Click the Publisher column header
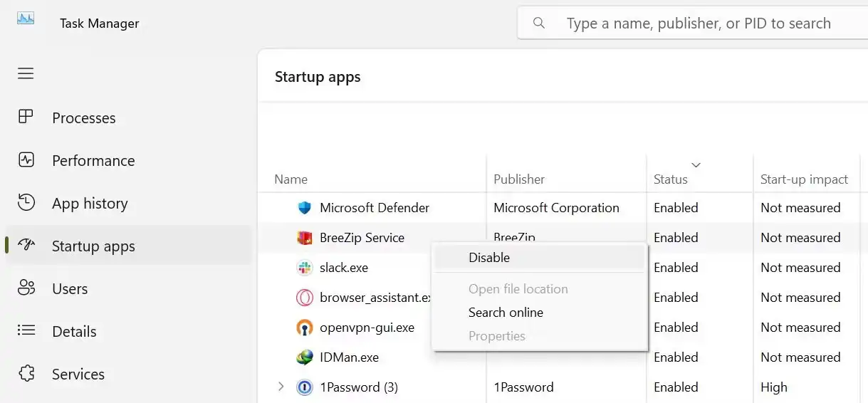This screenshot has width=868, height=403. (x=519, y=179)
